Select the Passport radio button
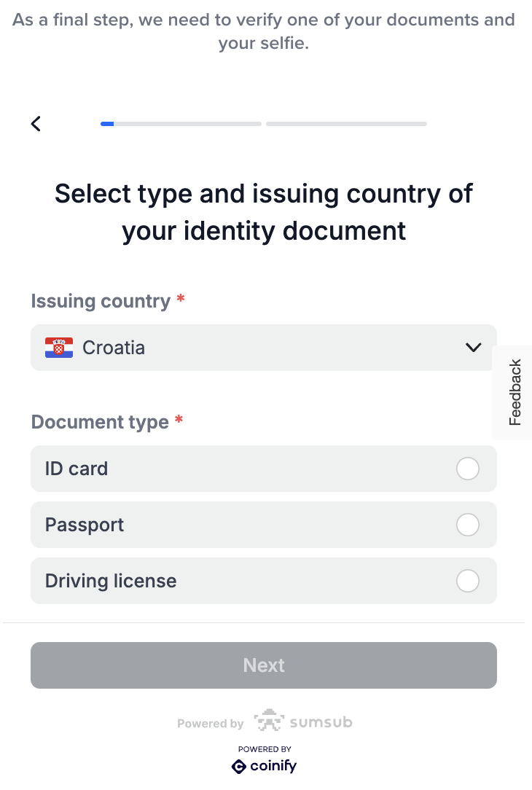Image resolution: width=532 pixels, height=790 pixels. pos(467,525)
